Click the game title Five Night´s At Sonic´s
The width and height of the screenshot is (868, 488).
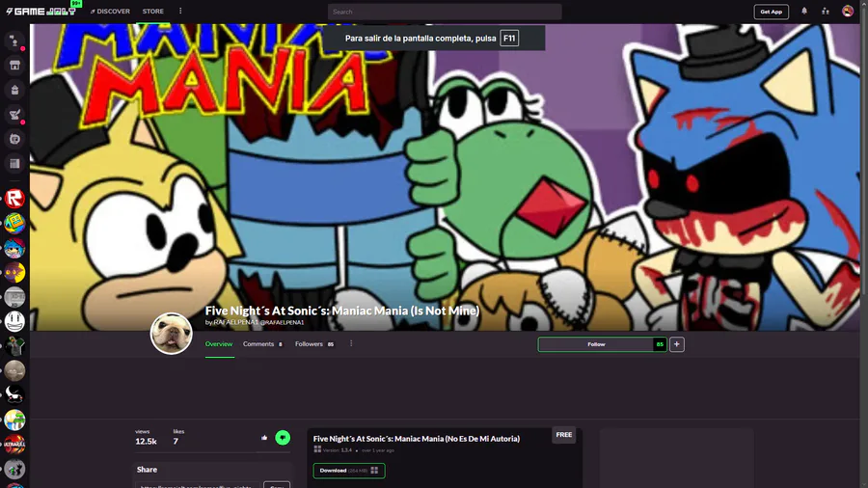click(342, 311)
